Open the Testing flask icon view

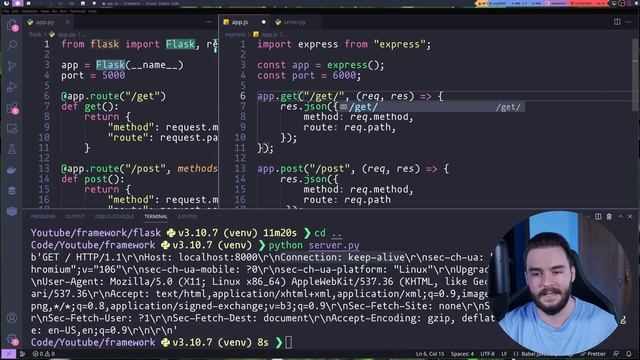pyautogui.click(x=12, y=149)
